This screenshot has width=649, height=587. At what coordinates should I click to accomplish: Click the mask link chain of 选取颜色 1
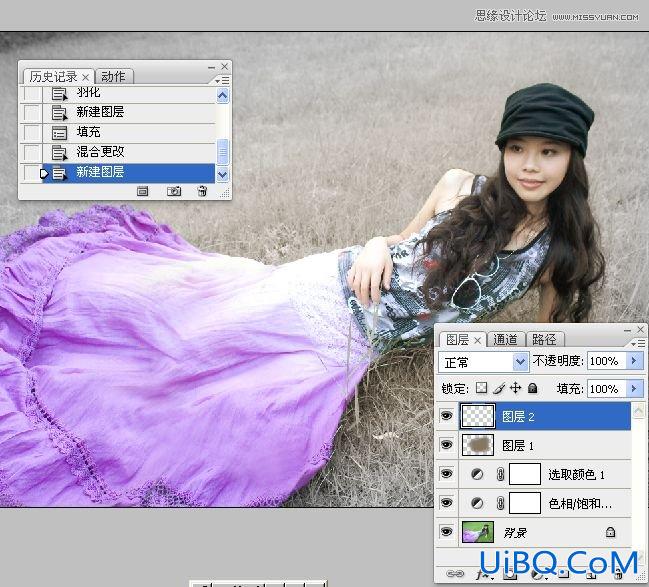point(500,474)
